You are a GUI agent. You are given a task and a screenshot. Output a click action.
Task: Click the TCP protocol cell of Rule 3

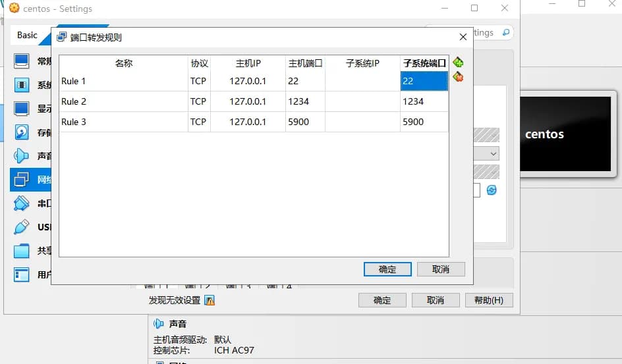[199, 122]
